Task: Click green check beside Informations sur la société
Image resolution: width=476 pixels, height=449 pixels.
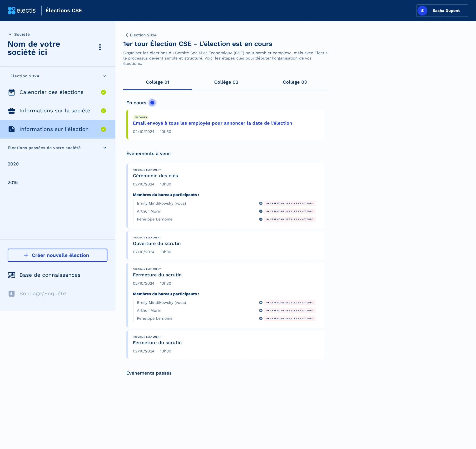Action: point(104,111)
